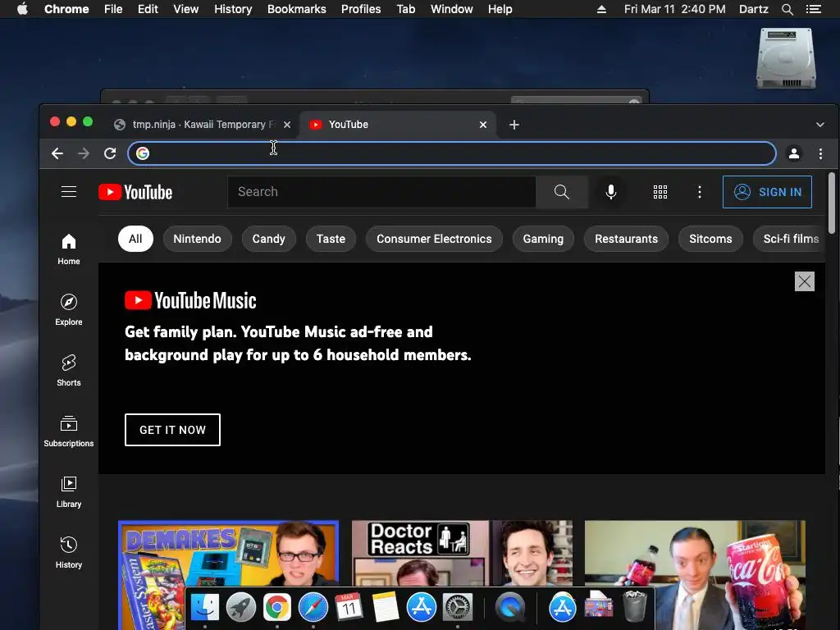The width and height of the screenshot is (840, 630).
Task: Click the eject icon in menu bar
Action: click(601, 9)
